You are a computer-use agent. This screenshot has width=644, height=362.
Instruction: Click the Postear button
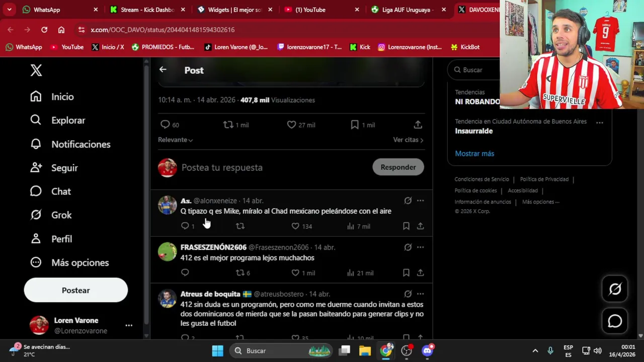tap(76, 290)
